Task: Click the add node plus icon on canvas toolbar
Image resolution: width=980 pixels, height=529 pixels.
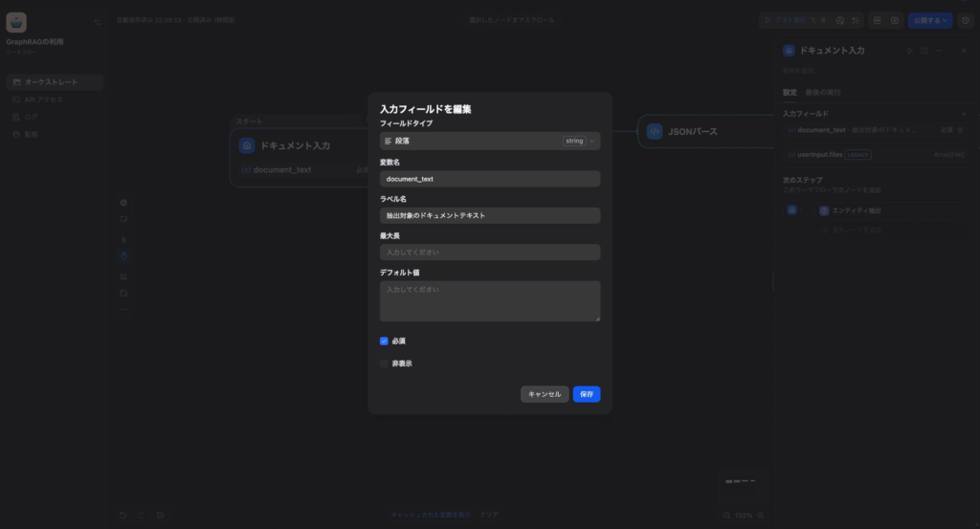Action: [x=123, y=203]
